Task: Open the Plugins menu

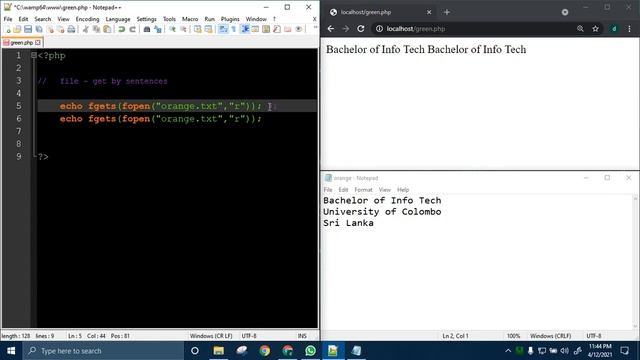Action: coord(230,19)
